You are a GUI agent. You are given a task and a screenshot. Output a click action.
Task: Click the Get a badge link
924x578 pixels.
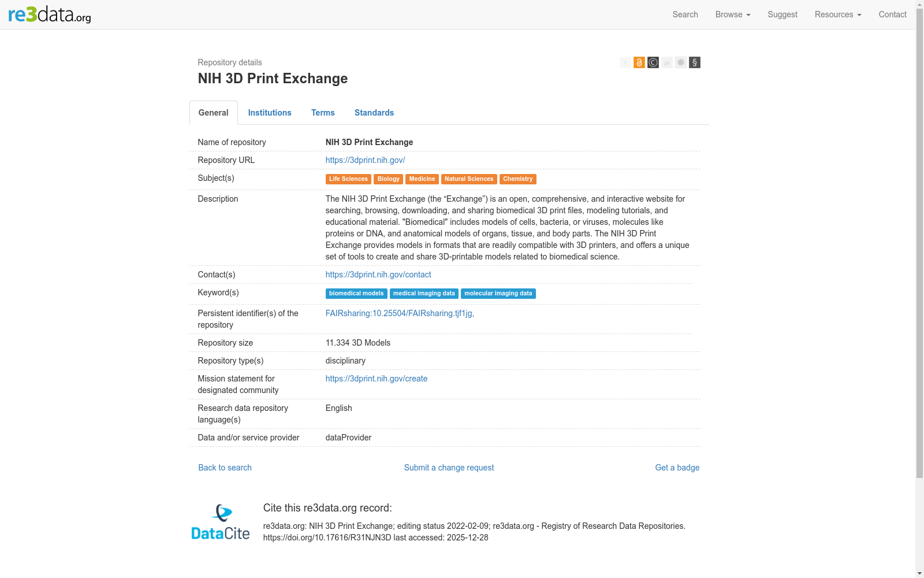coord(677,468)
